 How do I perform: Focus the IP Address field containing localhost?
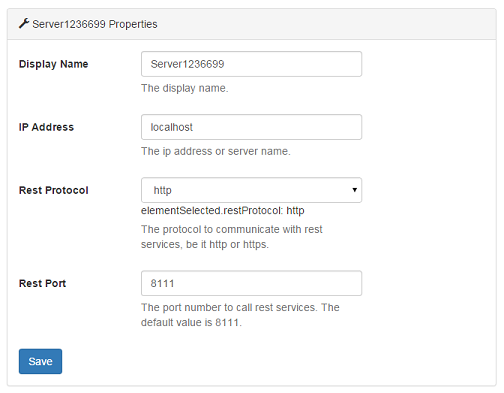tap(251, 127)
